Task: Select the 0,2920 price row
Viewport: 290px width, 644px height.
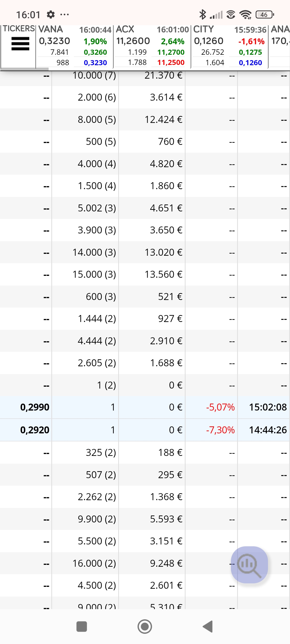Action: (145, 430)
